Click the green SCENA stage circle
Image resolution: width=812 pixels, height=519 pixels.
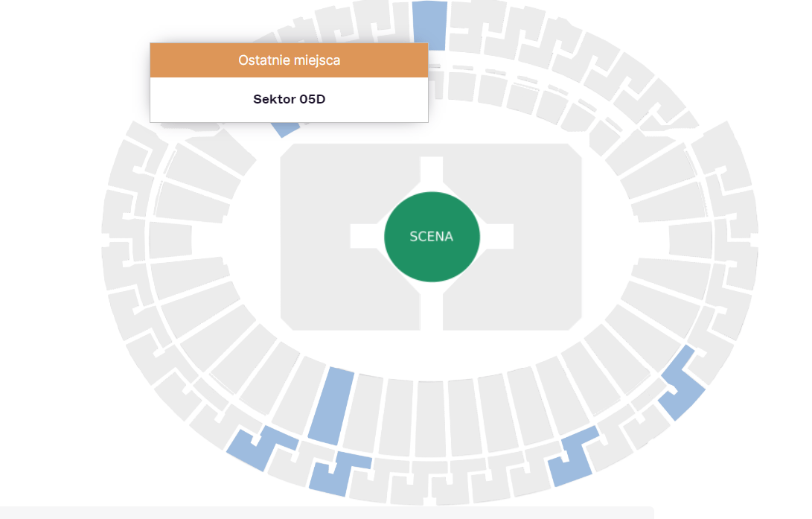(x=432, y=237)
